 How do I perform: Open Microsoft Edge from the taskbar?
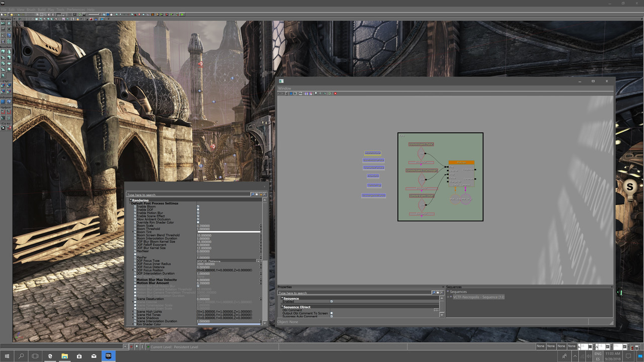click(x=50, y=356)
